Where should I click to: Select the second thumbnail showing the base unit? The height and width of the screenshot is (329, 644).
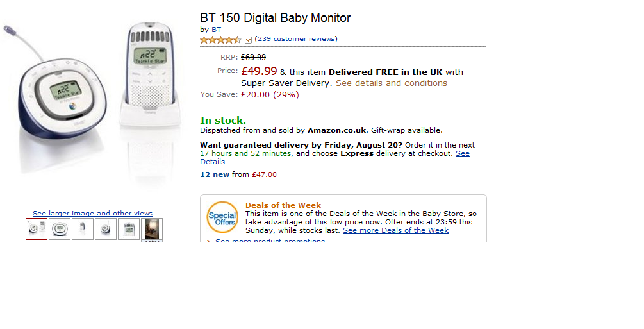(x=60, y=229)
